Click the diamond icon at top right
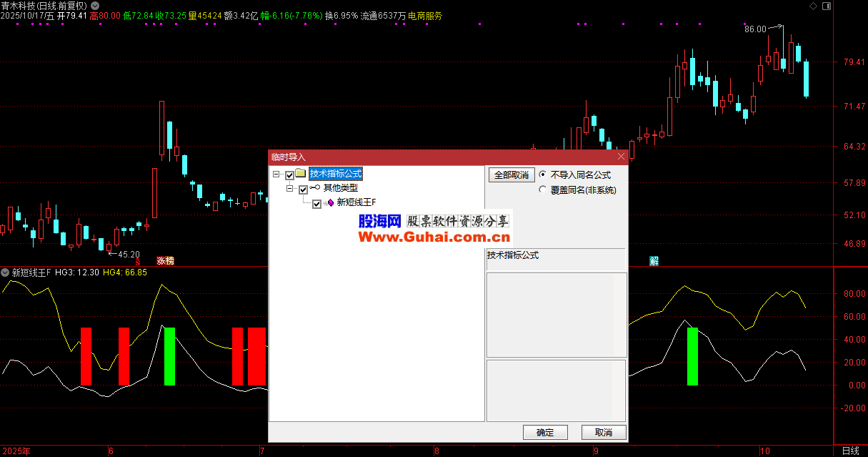Viewport: 868px width, 457px height. [x=814, y=5]
